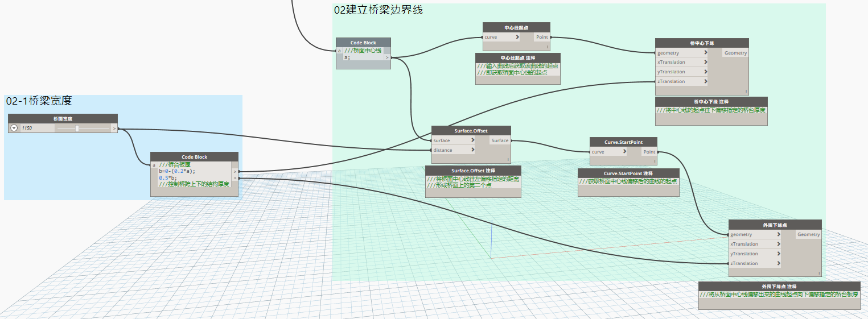Click the 桥面宽度 slider node output port
Viewport: 868px width, 319px height.
pyautogui.click(x=114, y=129)
